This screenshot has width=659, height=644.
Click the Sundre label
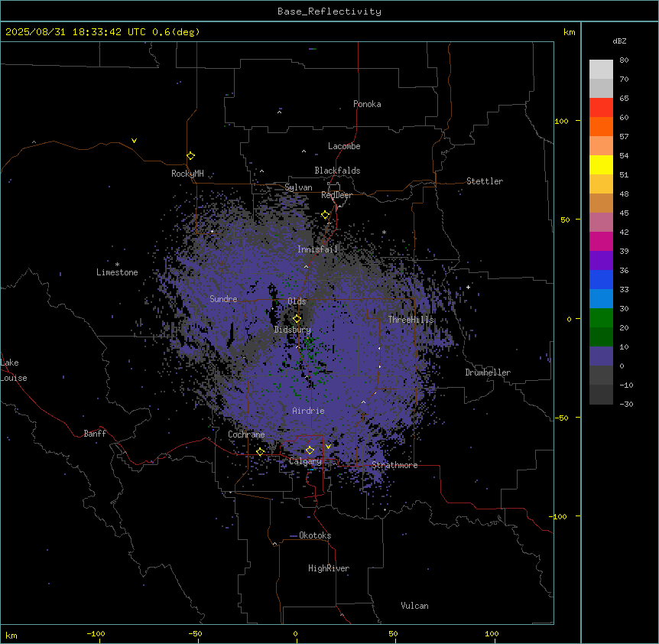click(223, 299)
